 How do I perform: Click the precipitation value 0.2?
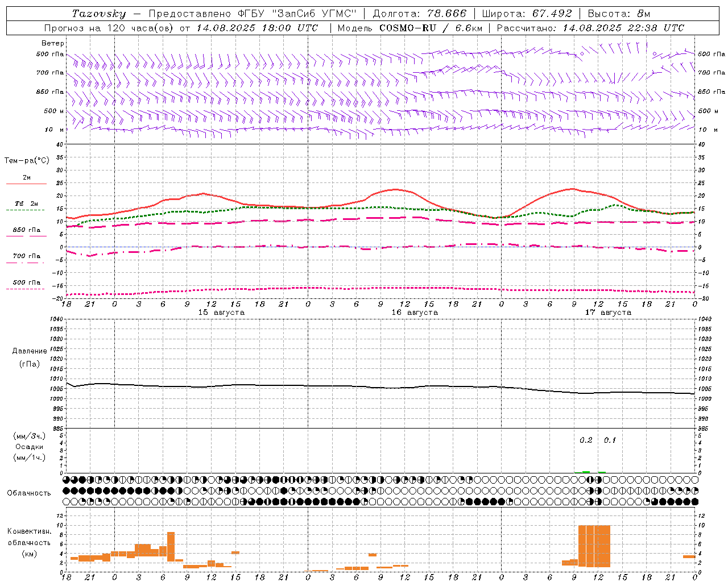tap(586, 440)
